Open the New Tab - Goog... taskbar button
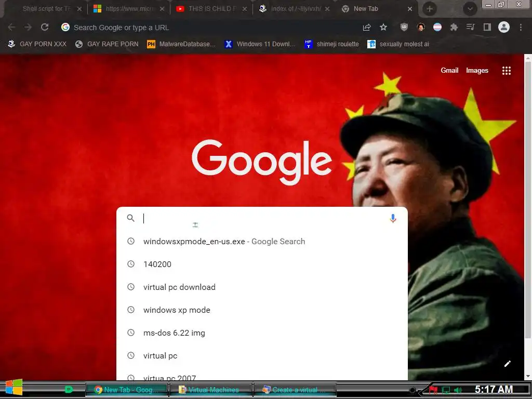This screenshot has height=399, width=532. point(127,390)
